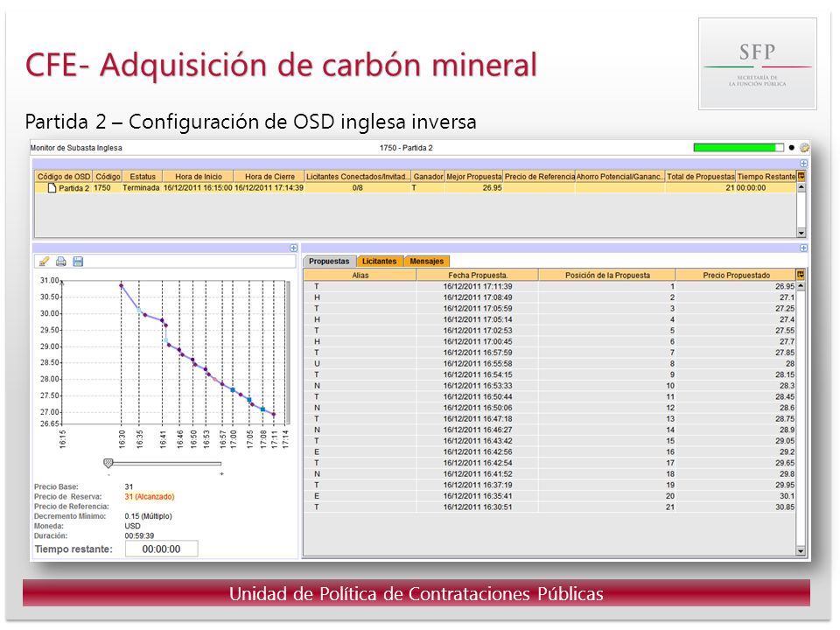Click the green auction progress bar
The width and height of the screenshot is (840, 630).
coord(738,147)
